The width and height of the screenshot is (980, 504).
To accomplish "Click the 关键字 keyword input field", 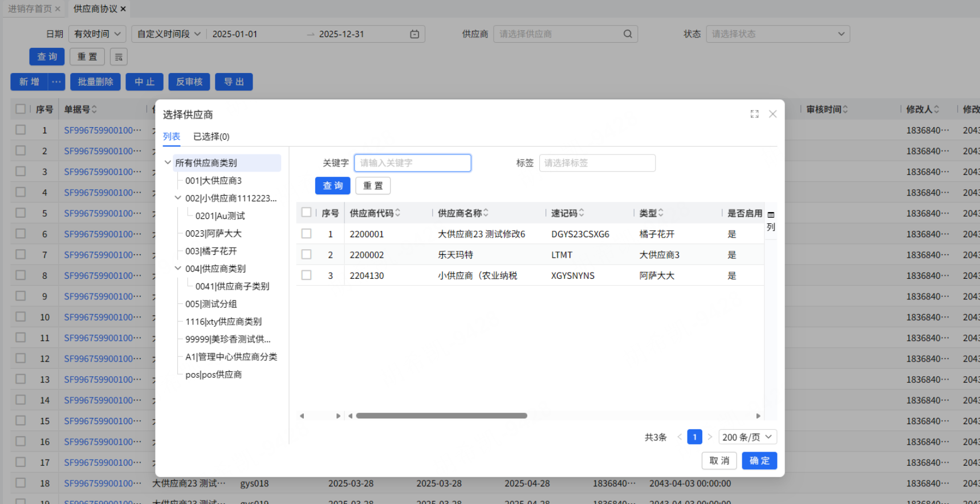I will (412, 163).
